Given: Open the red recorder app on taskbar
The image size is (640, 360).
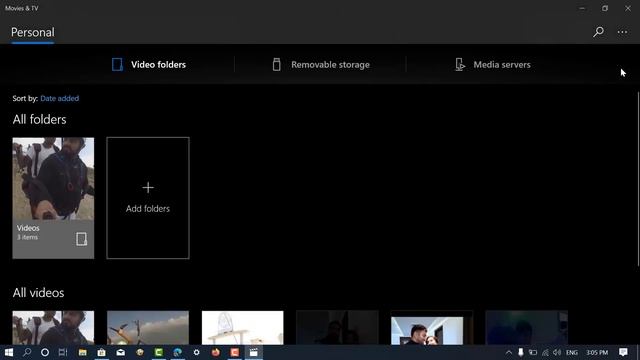Looking at the screenshot, I should [x=235, y=352].
